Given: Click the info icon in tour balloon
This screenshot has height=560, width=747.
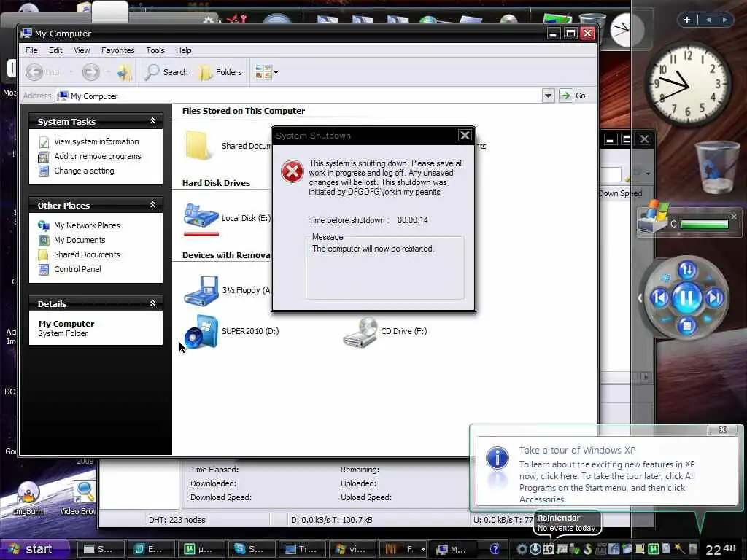Looking at the screenshot, I should [497, 458].
